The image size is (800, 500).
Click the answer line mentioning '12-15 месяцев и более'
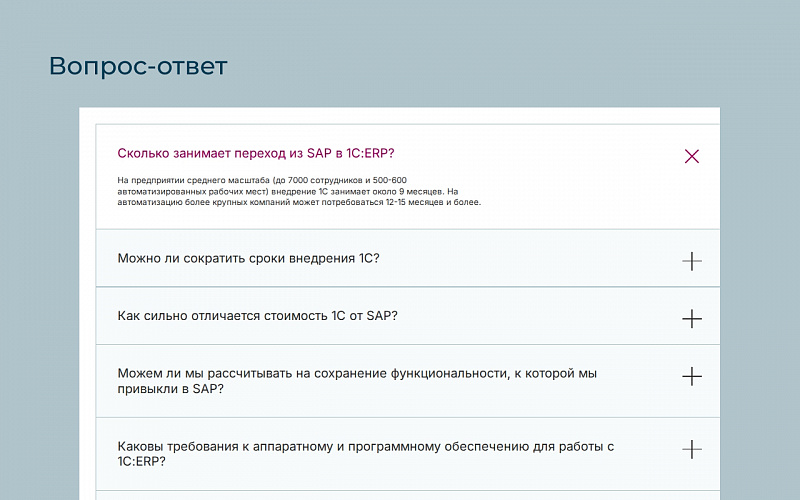[x=299, y=202]
